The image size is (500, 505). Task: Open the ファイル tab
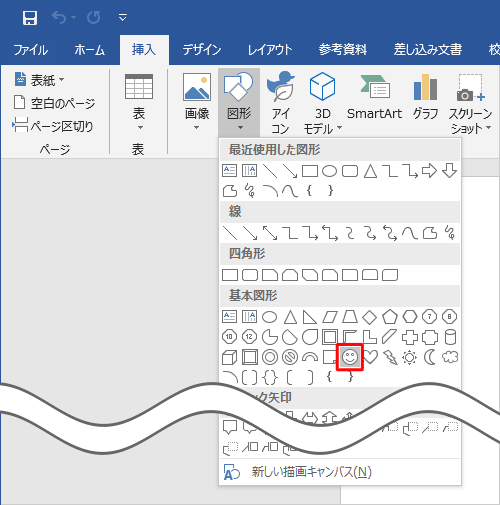pos(31,50)
